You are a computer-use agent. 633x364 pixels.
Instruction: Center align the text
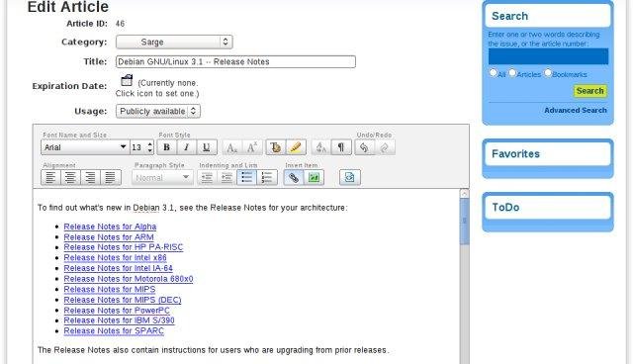(x=70, y=178)
